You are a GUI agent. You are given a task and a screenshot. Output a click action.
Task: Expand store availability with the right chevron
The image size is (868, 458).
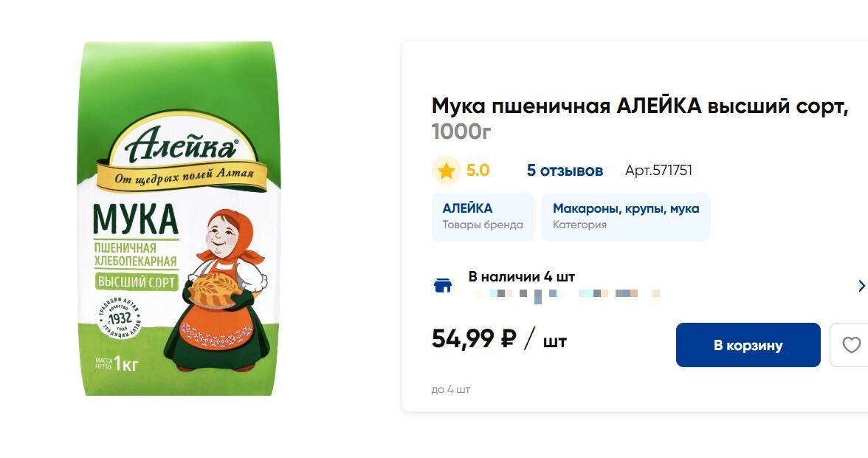(861, 286)
